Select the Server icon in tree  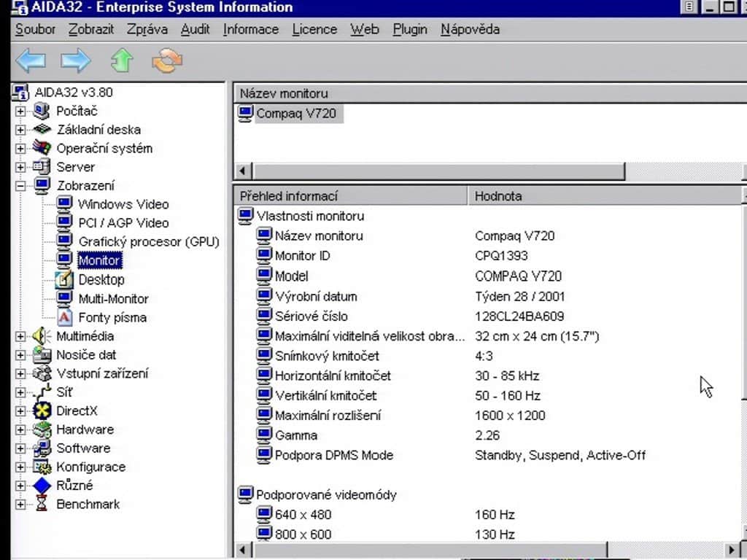point(42,167)
